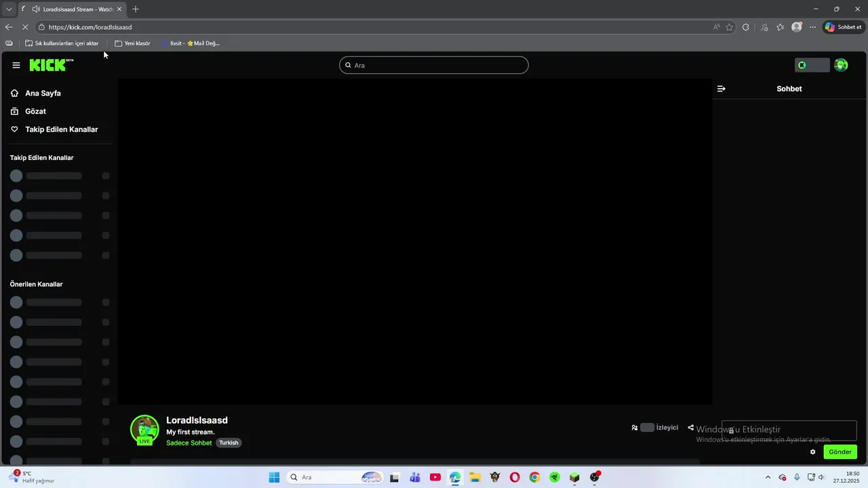The height and width of the screenshot is (488, 868).
Task: Click the black video player area
Action: click(415, 241)
